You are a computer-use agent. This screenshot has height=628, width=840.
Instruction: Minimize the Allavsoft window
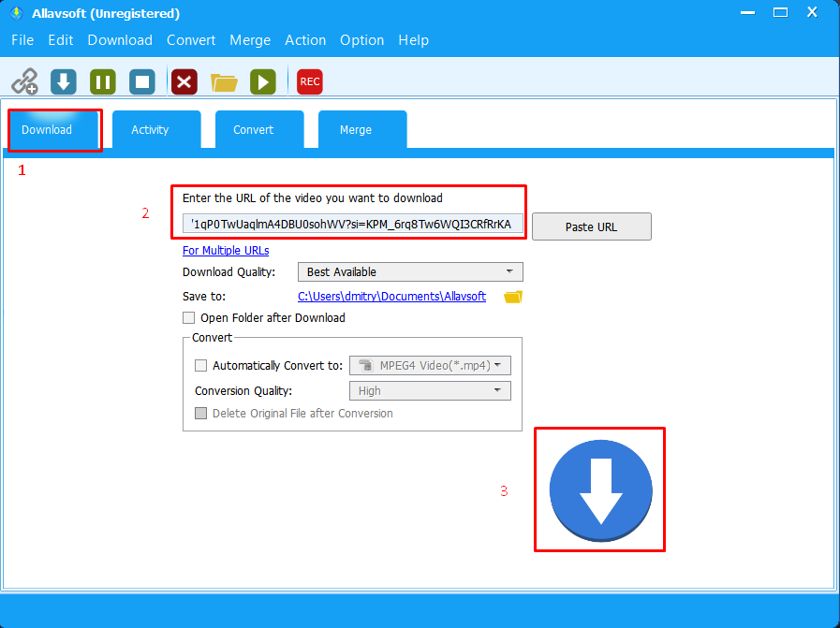747,13
